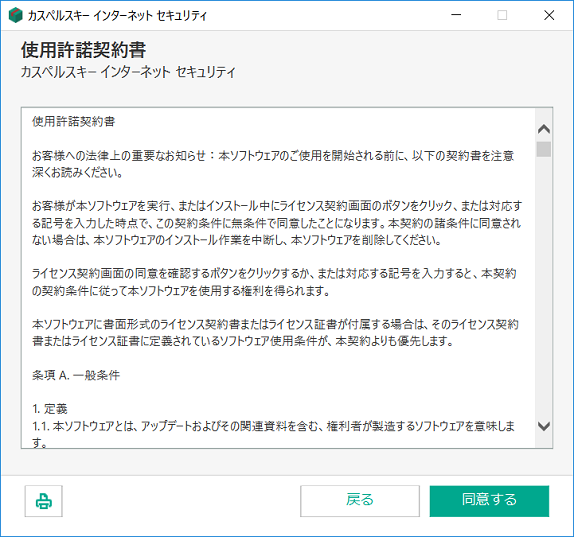This screenshot has height=537, width=574.
Task: Click the text 1. 定義
Action: 50,409
